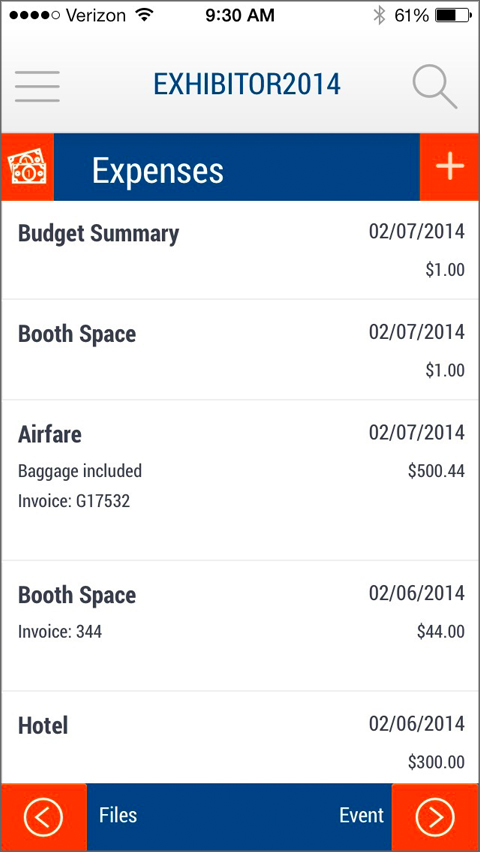480x852 pixels.
Task: Go back using left arrow circle icon
Action: (43, 817)
